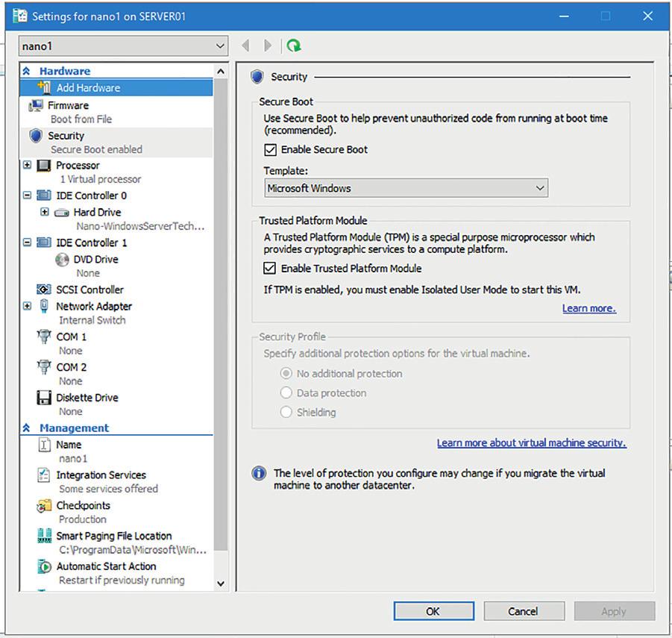Open the Secure Boot Template dropdown
This screenshot has width=672, height=638.
(406, 188)
